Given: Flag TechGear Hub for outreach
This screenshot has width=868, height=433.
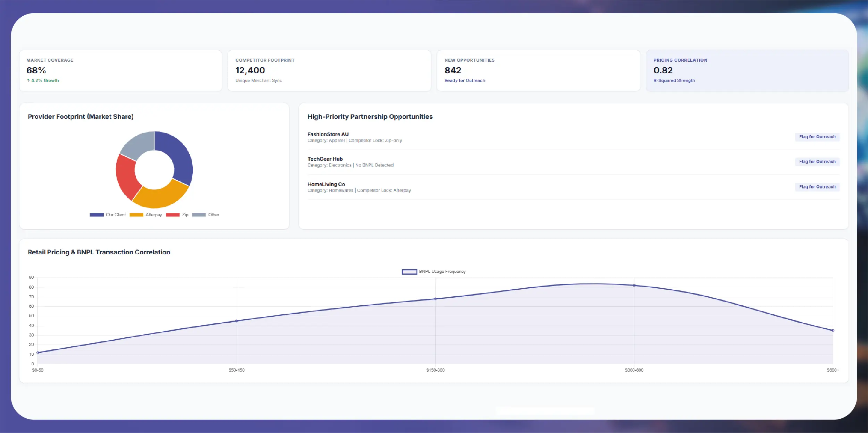Looking at the screenshot, I should tap(817, 162).
